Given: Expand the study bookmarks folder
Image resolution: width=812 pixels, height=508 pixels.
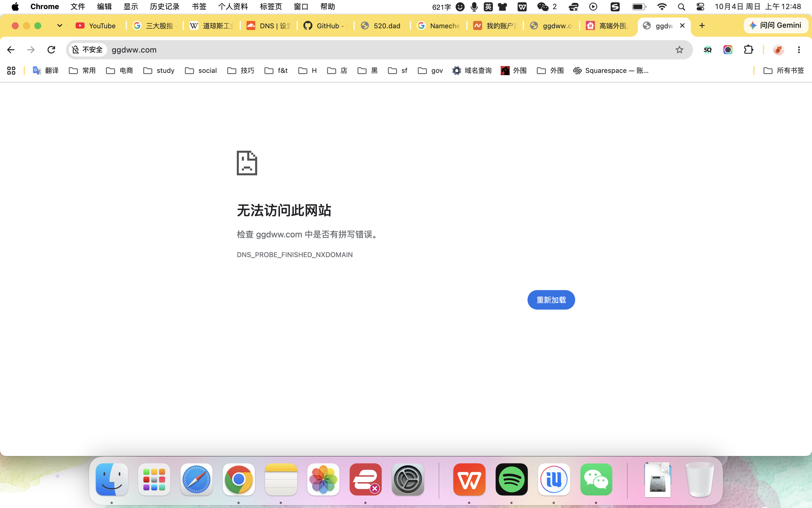Looking at the screenshot, I should (159, 71).
